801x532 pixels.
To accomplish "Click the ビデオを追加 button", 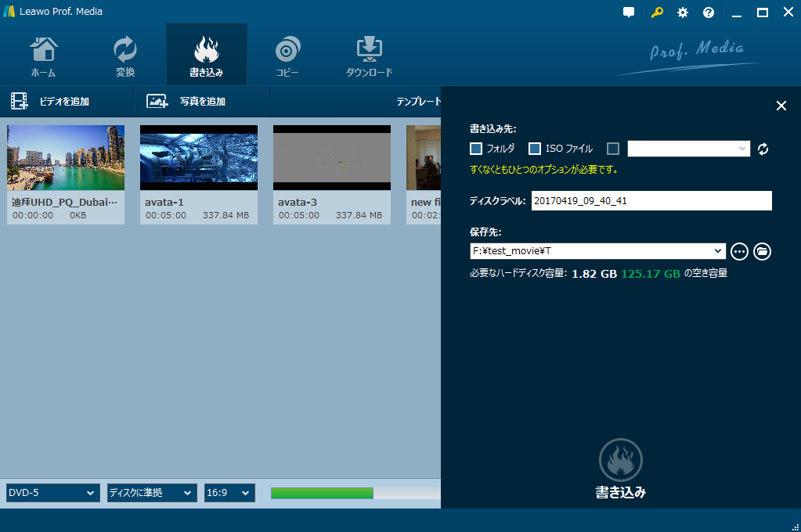I will (50, 101).
